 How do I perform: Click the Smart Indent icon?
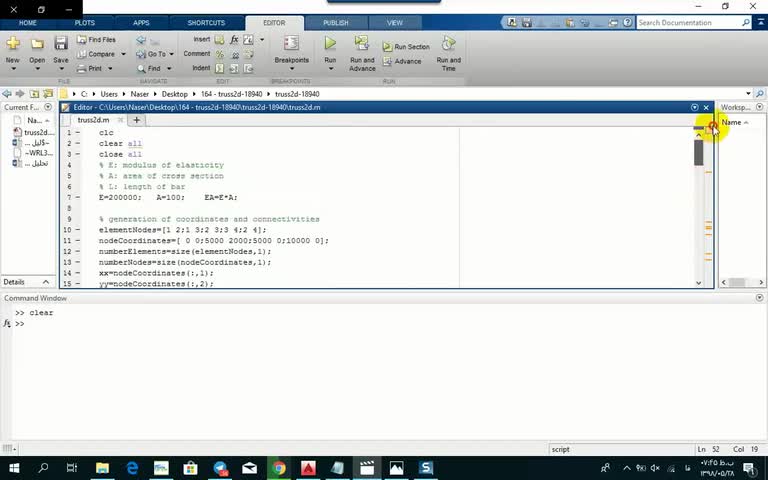[x=220, y=69]
